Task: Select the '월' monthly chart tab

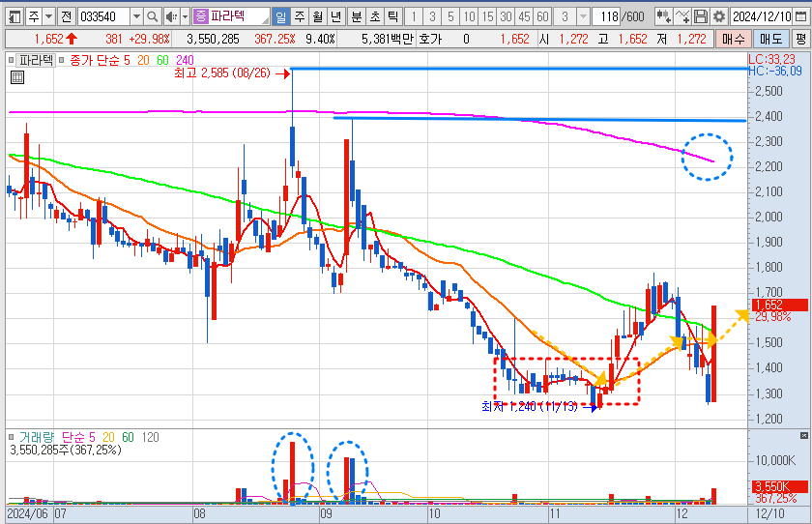Action: tap(317, 17)
